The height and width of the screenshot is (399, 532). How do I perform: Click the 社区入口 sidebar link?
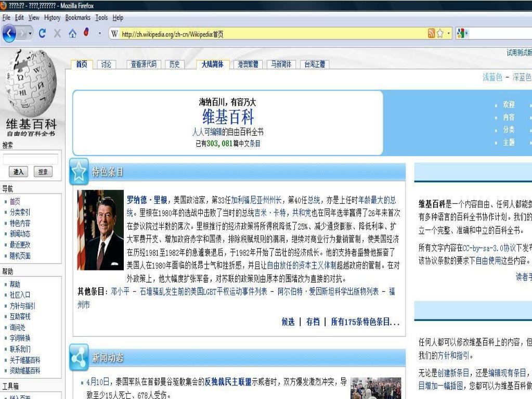pos(20,295)
